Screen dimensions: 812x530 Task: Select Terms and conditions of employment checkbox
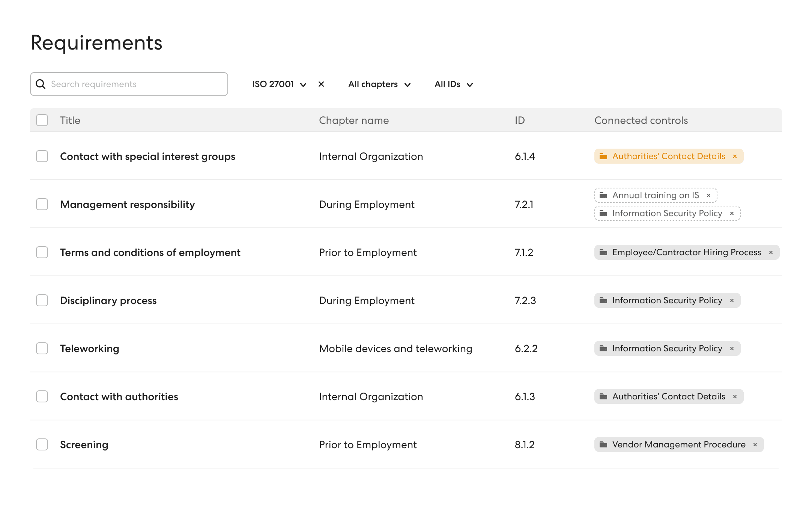(x=42, y=252)
